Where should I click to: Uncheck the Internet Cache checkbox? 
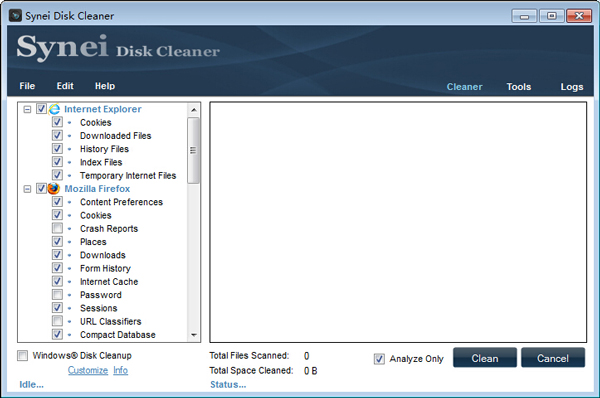[57, 281]
